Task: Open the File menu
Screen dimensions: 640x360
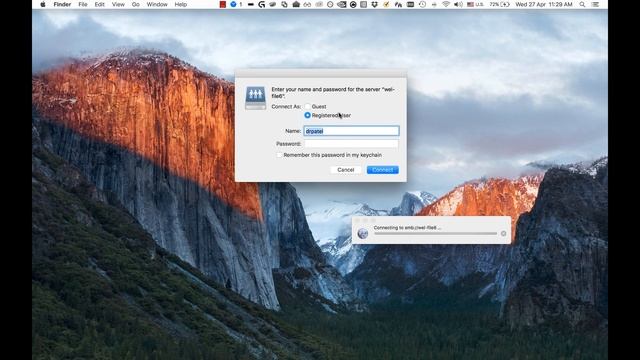Action: point(83,4)
